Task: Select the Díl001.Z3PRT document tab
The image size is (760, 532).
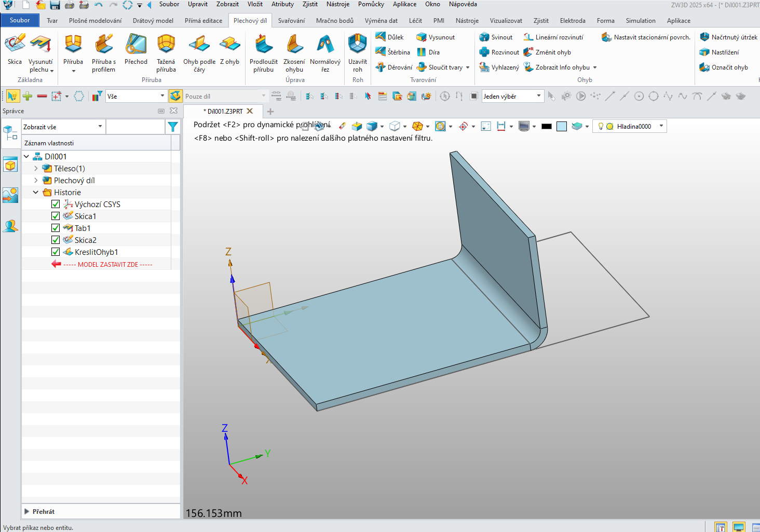Action: (x=223, y=111)
